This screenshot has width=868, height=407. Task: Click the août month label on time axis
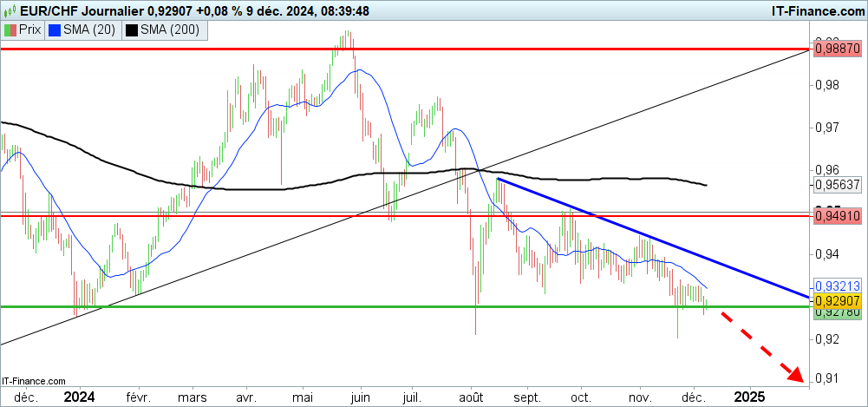coord(470,397)
